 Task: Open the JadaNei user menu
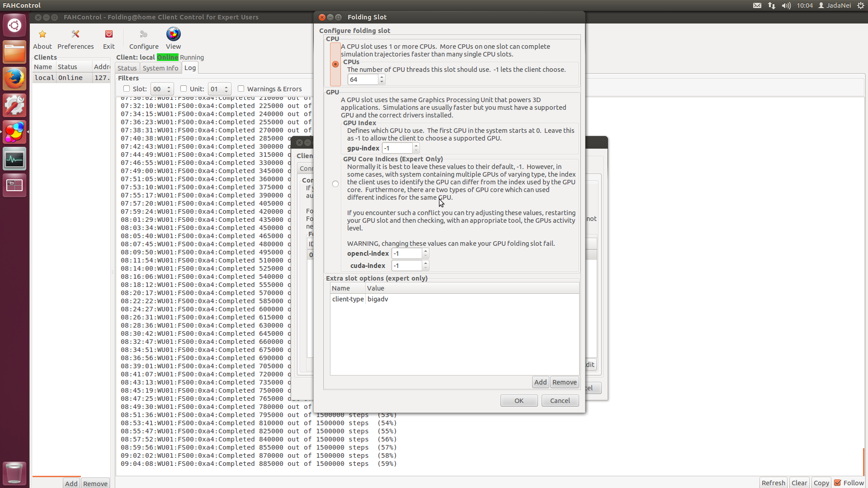pos(835,5)
